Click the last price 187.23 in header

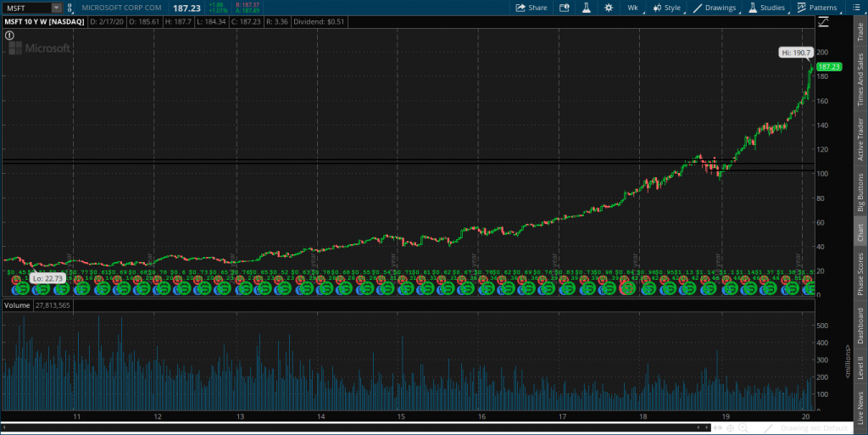[x=186, y=8]
